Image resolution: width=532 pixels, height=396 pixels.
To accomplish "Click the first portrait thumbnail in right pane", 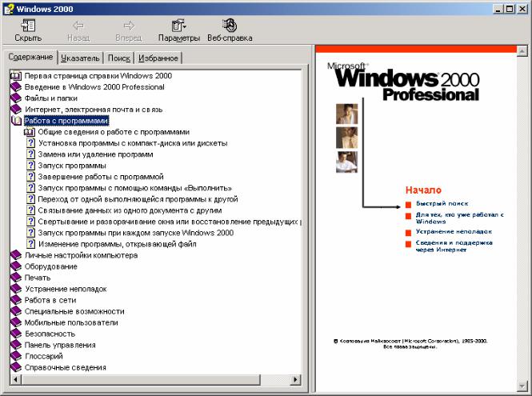I will (x=346, y=114).
